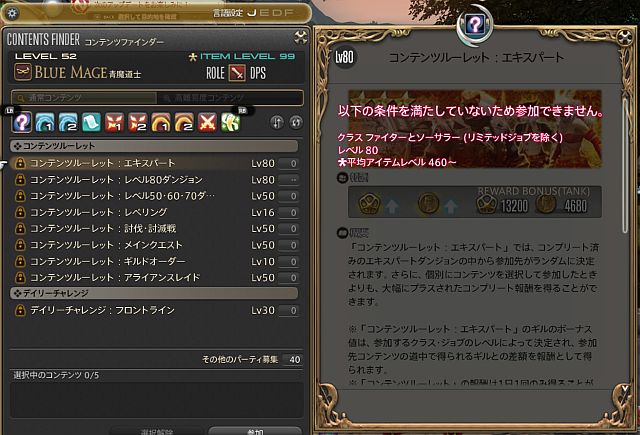The width and height of the screenshot is (640, 435).
Task: Select the Duty Roulette question-mark category icon
Action: tap(22, 122)
